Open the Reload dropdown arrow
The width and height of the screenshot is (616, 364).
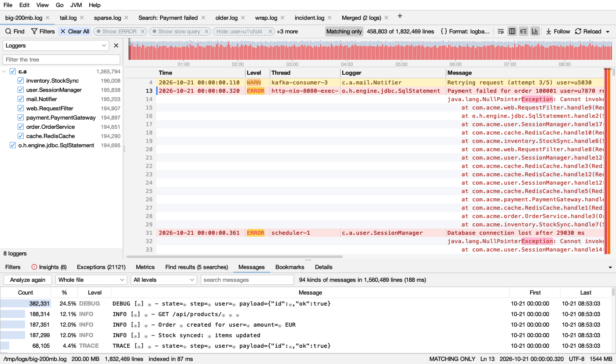[x=608, y=32]
